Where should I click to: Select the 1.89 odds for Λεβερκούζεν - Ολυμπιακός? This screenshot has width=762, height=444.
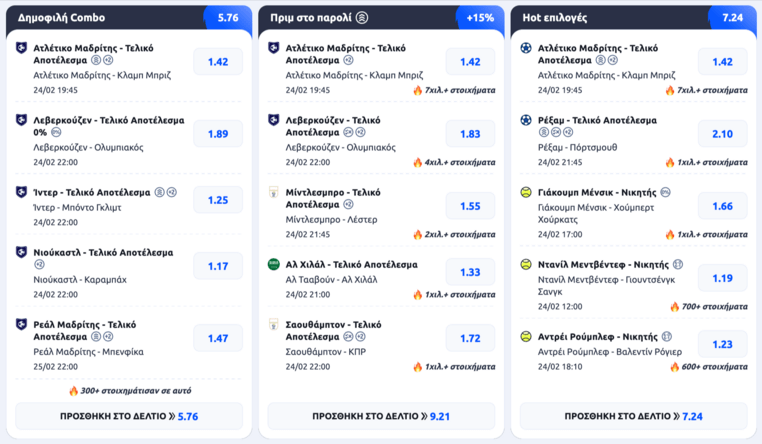click(218, 134)
